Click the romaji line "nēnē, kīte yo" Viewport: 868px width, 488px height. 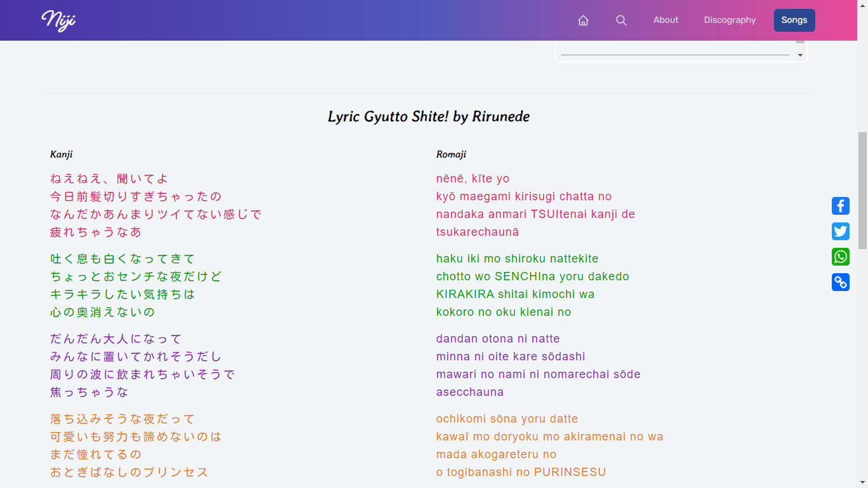(x=473, y=179)
